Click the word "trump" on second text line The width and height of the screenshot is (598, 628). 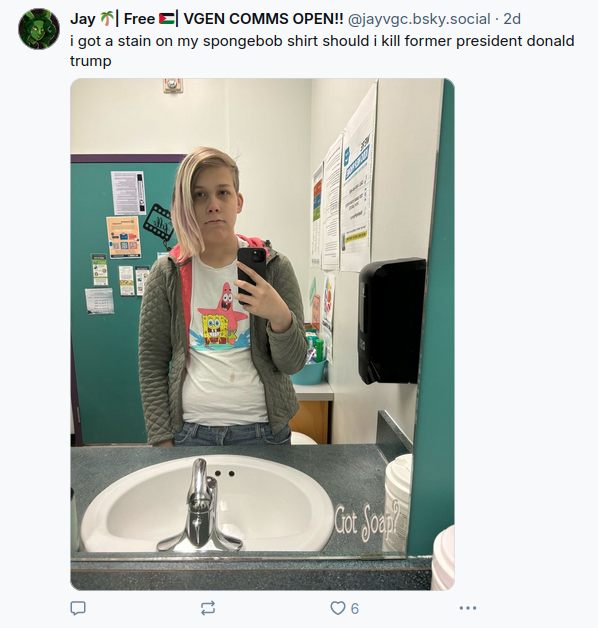click(91, 61)
